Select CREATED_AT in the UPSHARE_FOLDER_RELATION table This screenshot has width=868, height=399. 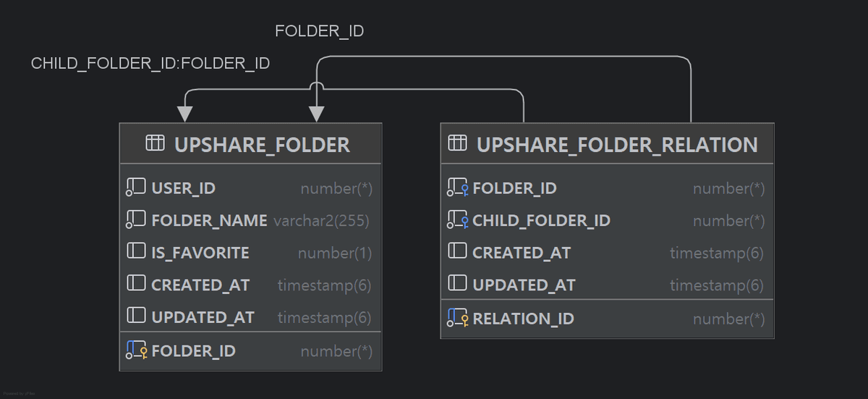[x=522, y=253]
